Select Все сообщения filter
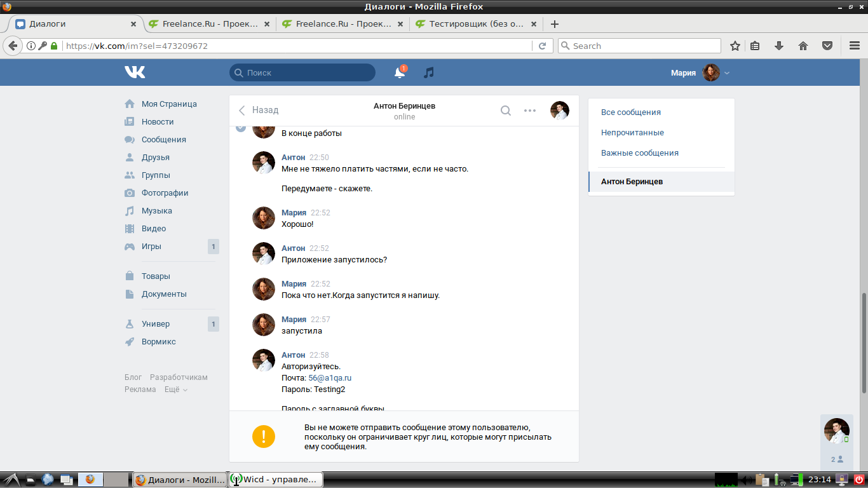Image resolution: width=868 pixels, height=488 pixels. [631, 112]
